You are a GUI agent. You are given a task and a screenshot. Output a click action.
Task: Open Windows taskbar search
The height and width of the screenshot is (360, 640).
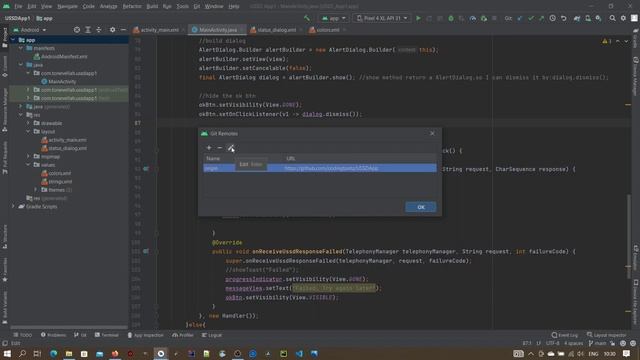coord(22,354)
